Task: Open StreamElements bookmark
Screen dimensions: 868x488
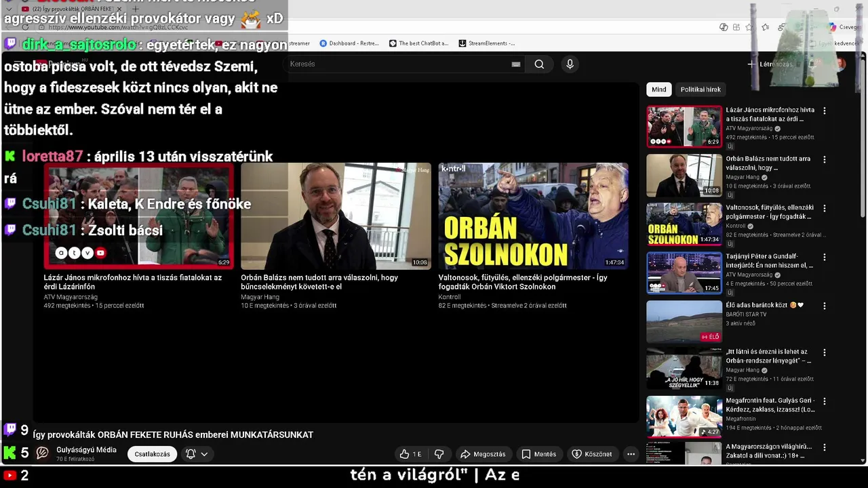Action: [x=487, y=43]
